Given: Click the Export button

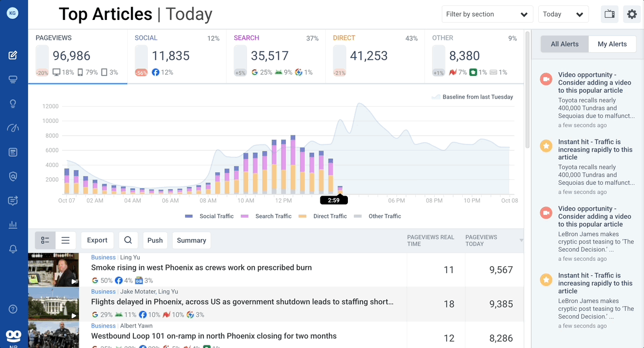Looking at the screenshot, I should click(97, 240).
